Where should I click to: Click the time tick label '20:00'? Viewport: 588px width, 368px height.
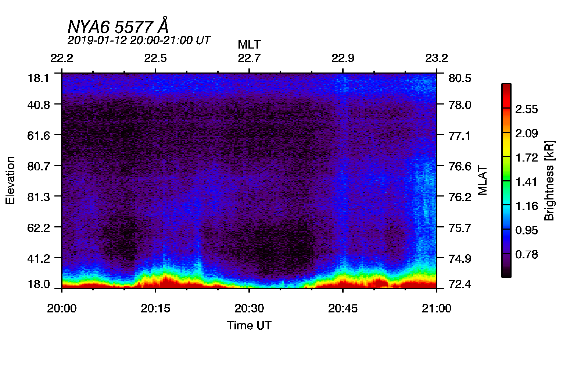tap(62, 308)
